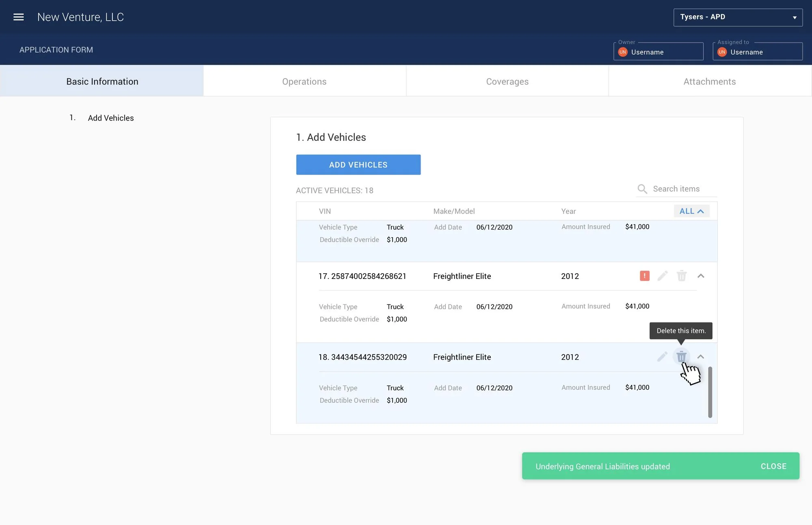Edit vehicle 18 with the pencil icon
This screenshot has width=812, height=525.
(x=663, y=357)
